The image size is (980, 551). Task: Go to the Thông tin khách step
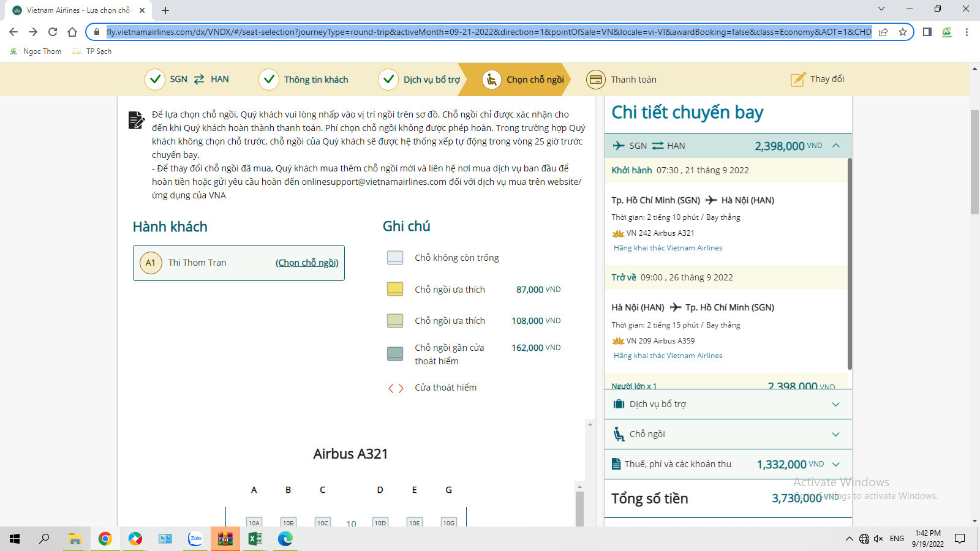click(304, 80)
